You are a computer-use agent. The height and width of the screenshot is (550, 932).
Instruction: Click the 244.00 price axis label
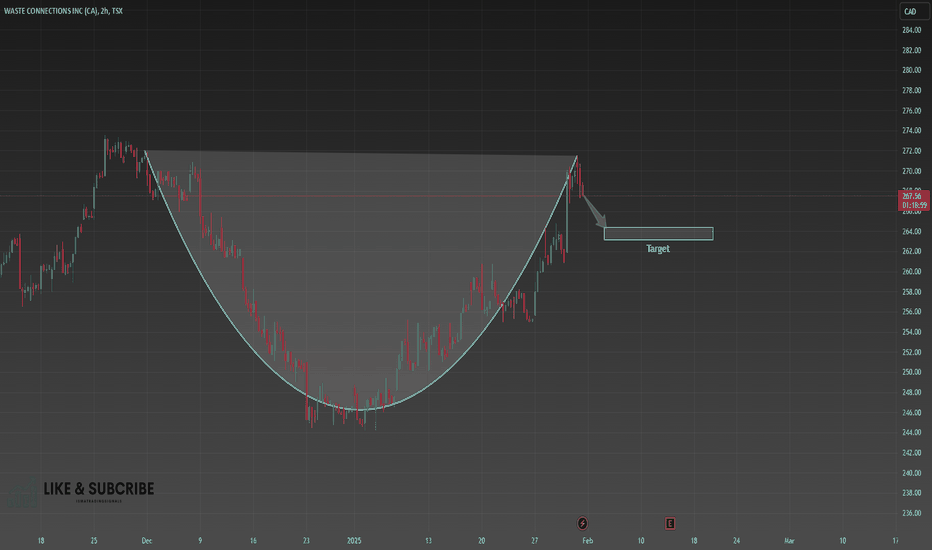(x=911, y=432)
